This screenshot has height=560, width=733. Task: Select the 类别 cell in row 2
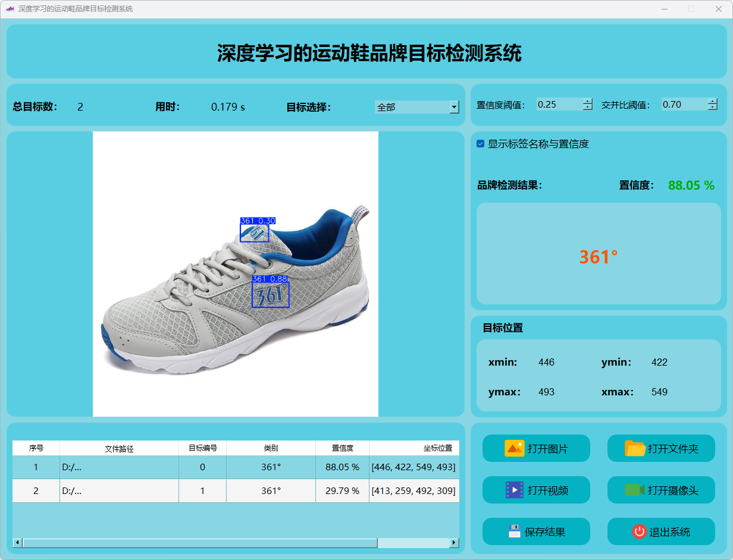click(271, 491)
